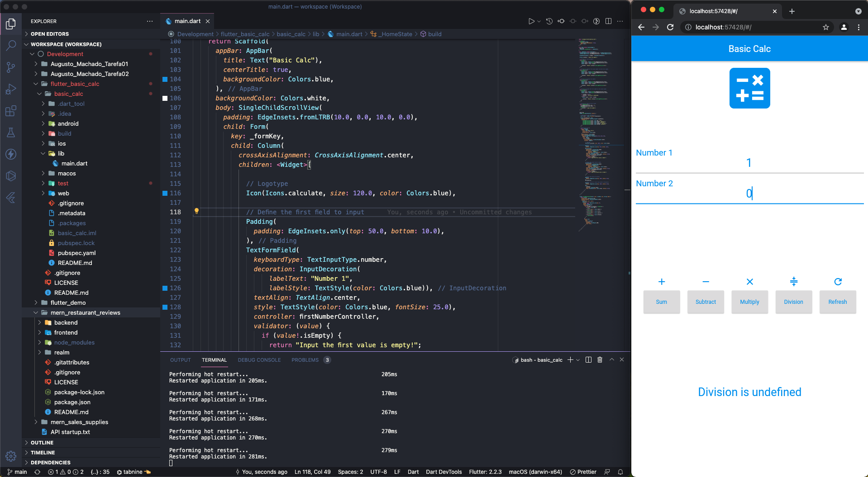Click the lightbulb code action on line 118
Screen dimensions: 868x477
(x=196, y=211)
